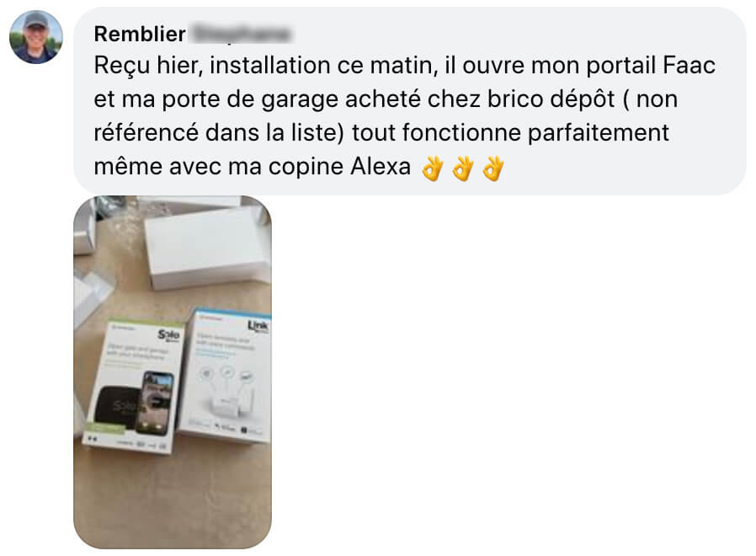Click the blurred first name after Remblier
This screenshot has width=756, height=556.
pos(242,35)
